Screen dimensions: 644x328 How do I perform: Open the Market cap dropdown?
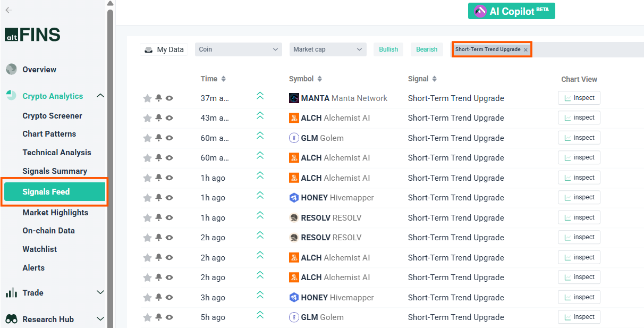[327, 49]
